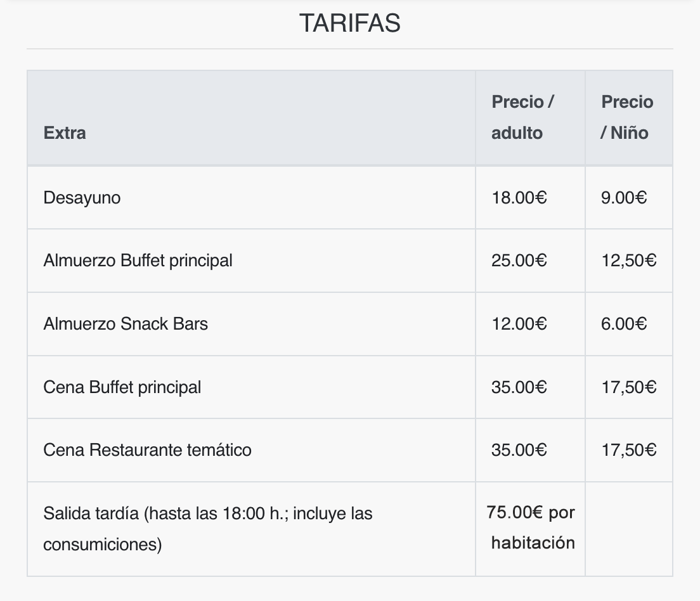The image size is (700, 601).
Task: Click the Precio / Niño column header
Action: (626, 117)
